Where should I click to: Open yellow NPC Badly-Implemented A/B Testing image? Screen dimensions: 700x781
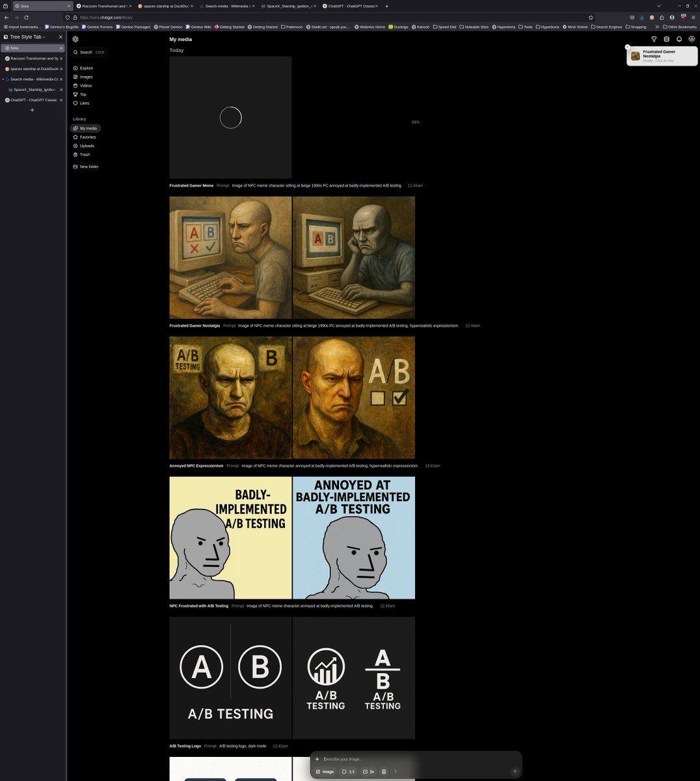tap(230, 538)
